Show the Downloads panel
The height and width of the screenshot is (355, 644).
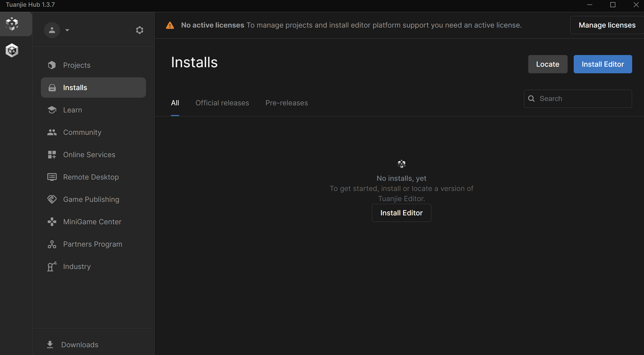[79, 345]
